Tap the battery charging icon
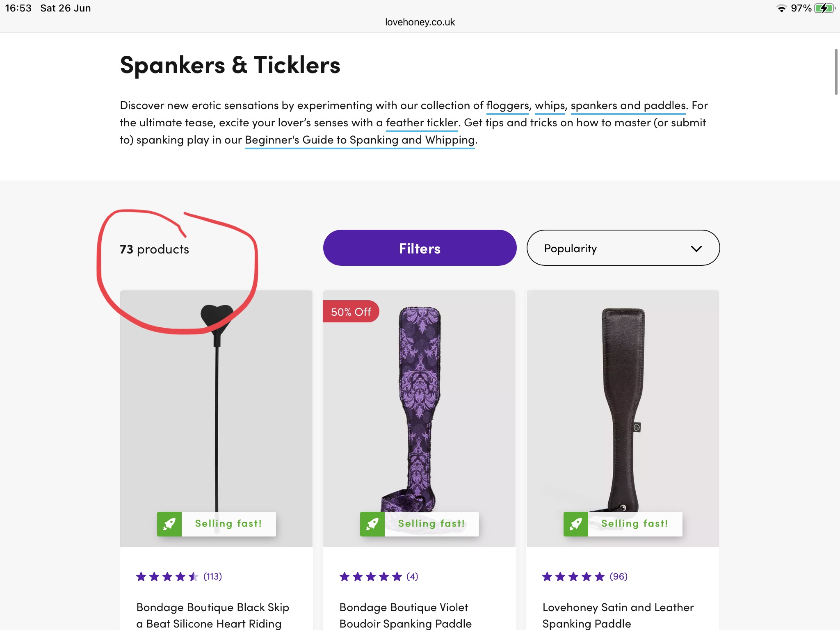The height and width of the screenshot is (630, 840). coord(824,8)
